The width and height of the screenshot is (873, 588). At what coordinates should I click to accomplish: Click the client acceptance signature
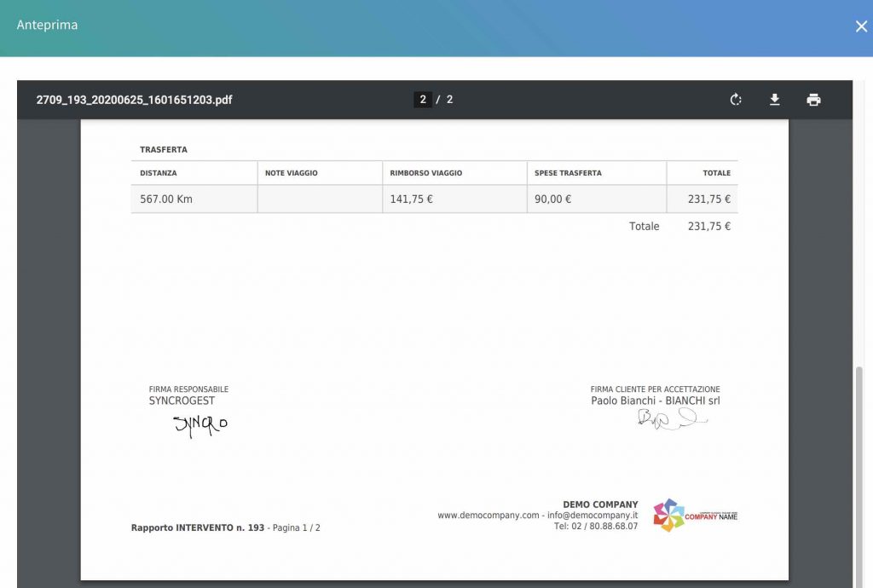pos(672,418)
